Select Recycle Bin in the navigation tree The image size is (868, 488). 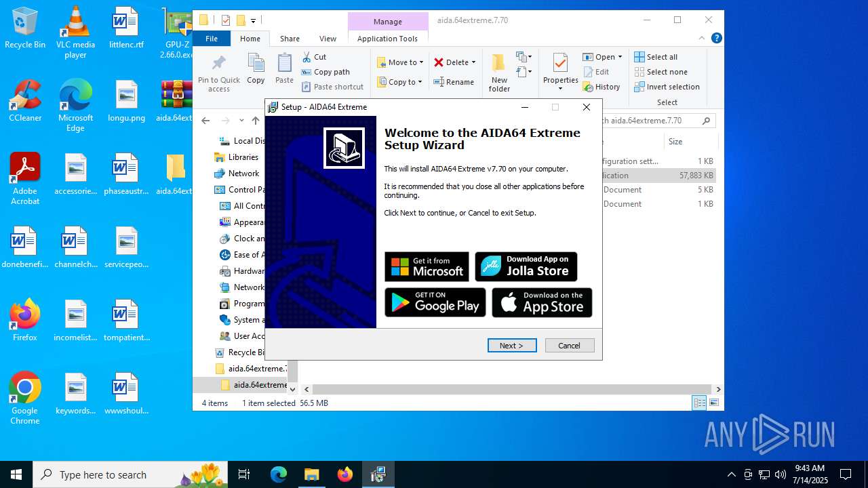[240, 352]
